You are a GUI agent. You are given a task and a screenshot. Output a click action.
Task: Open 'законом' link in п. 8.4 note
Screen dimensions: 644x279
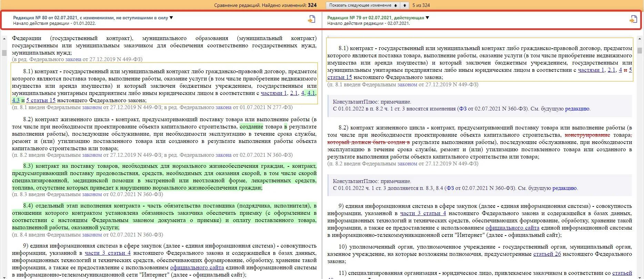point(92,235)
